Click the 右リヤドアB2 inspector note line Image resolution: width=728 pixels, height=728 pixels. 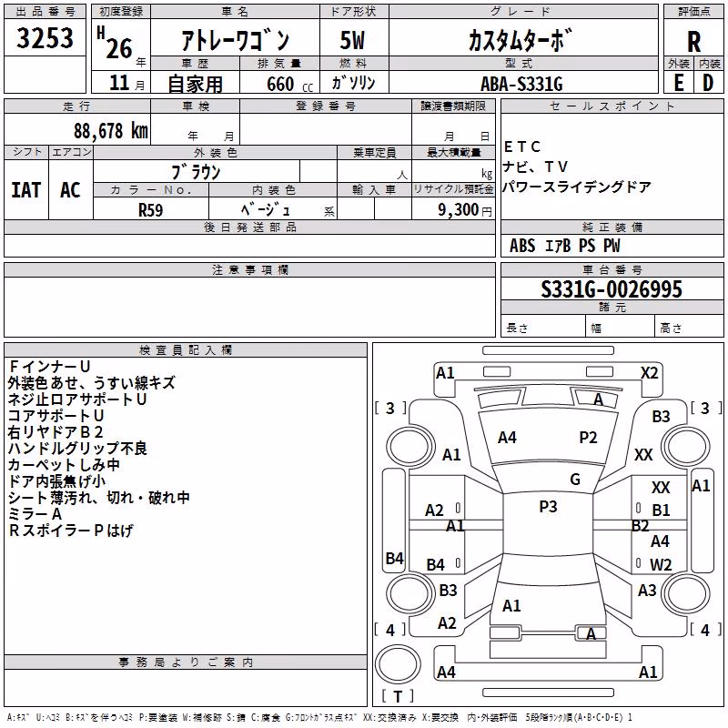point(56,432)
